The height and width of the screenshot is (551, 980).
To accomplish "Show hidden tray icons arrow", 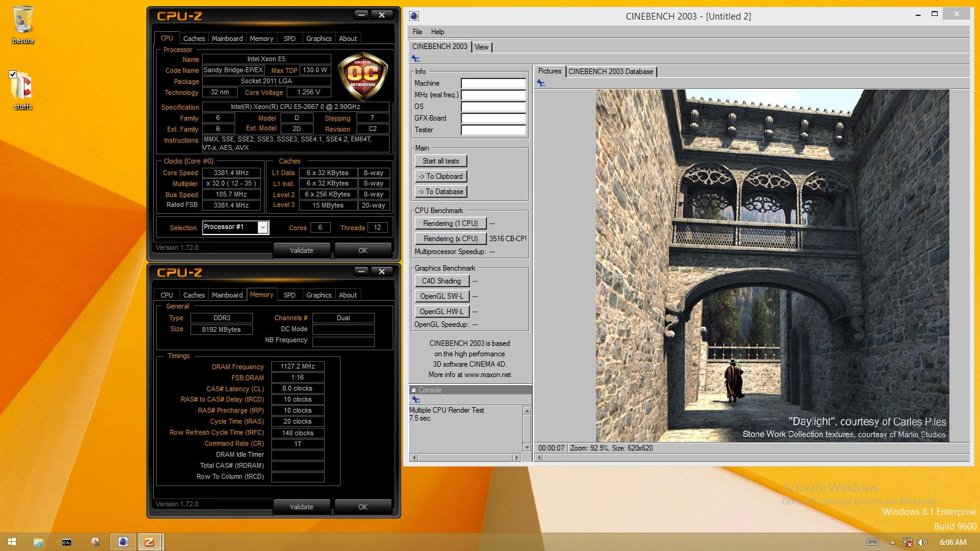I will pos(892,542).
